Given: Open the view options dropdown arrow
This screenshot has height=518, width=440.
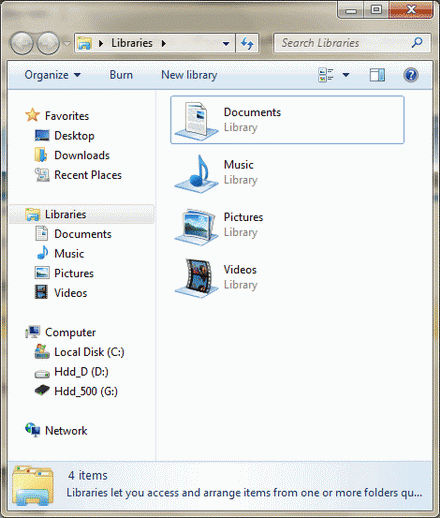Looking at the screenshot, I should pyautogui.click(x=346, y=75).
